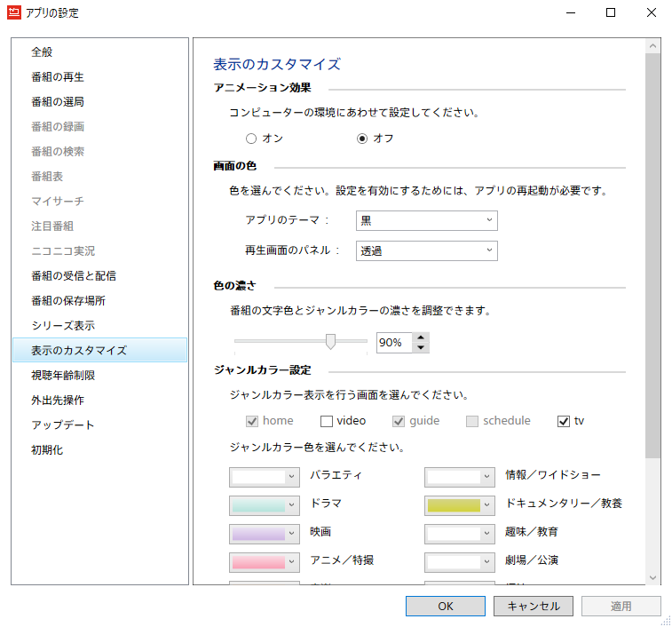Select the オン animation radio button
The image size is (672, 627).
click(251, 139)
